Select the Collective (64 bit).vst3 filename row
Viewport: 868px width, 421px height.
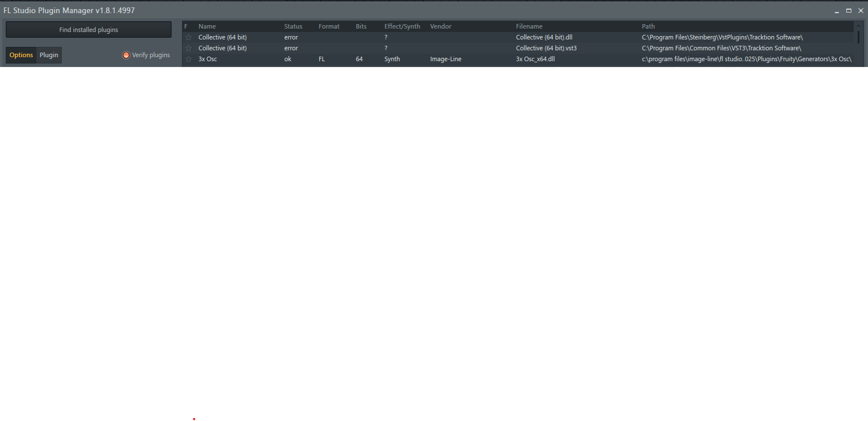click(x=546, y=48)
